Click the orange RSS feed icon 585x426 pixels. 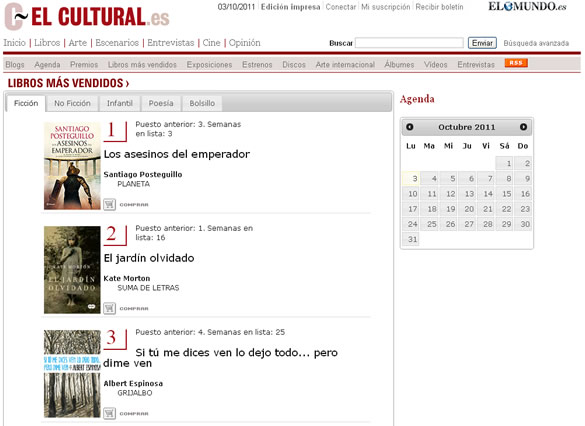[x=516, y=63]
